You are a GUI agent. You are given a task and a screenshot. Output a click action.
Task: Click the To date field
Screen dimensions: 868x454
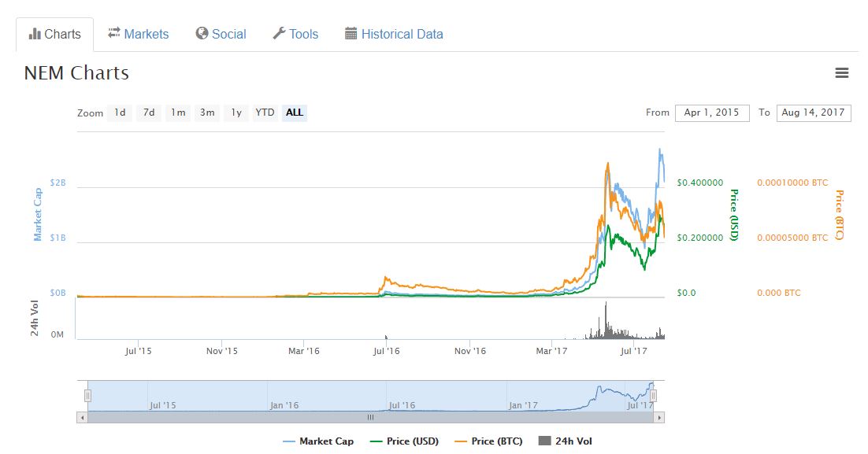click(813, 113)
